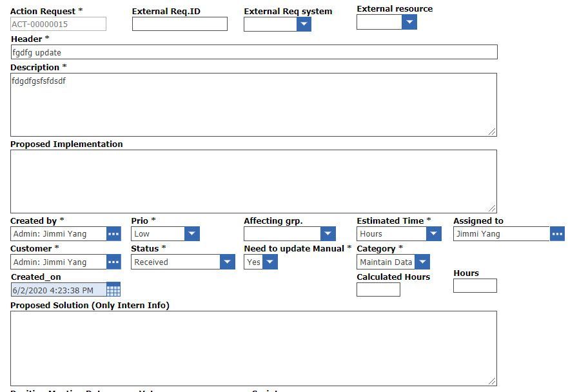Expand the Estimated Time dropdown showing Hours
Screen dimensions: 568x392
(x=434, y=234)
